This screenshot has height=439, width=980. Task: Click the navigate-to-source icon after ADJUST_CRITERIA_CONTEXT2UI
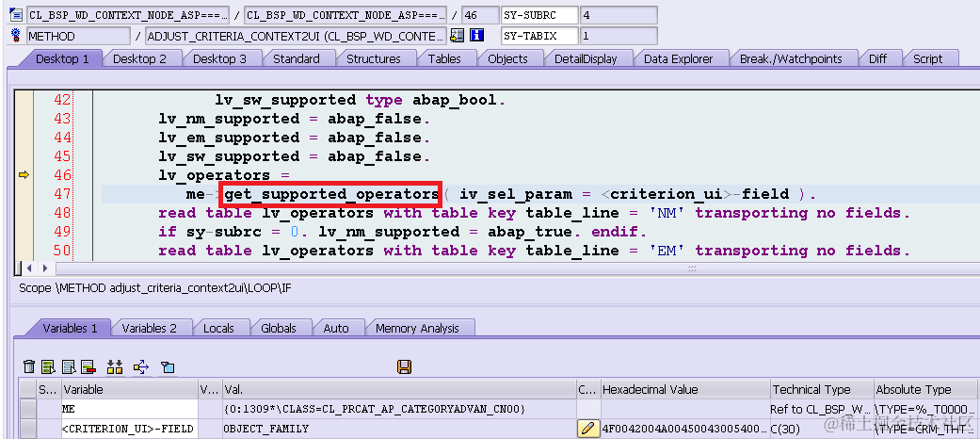457,36
